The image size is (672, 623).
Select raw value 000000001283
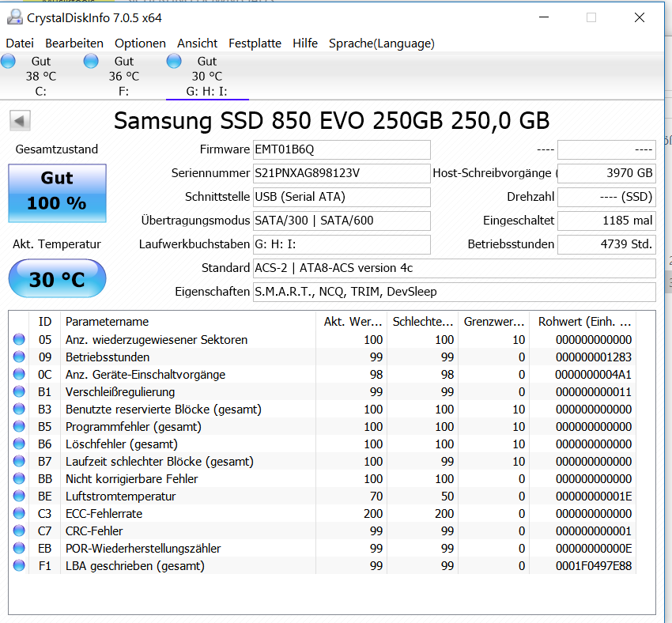[x=594, y=357]
